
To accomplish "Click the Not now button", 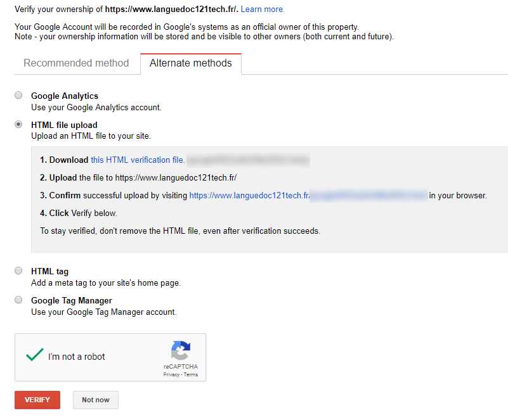I will tap(95, 400).
